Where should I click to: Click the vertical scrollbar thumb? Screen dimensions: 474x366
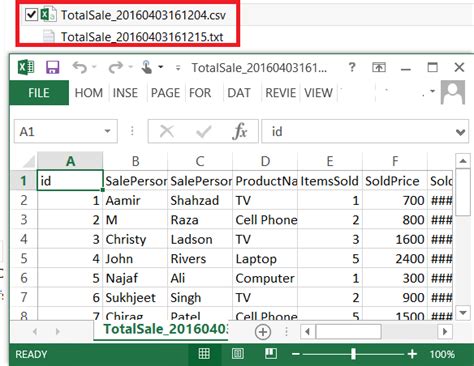(463, 192)
